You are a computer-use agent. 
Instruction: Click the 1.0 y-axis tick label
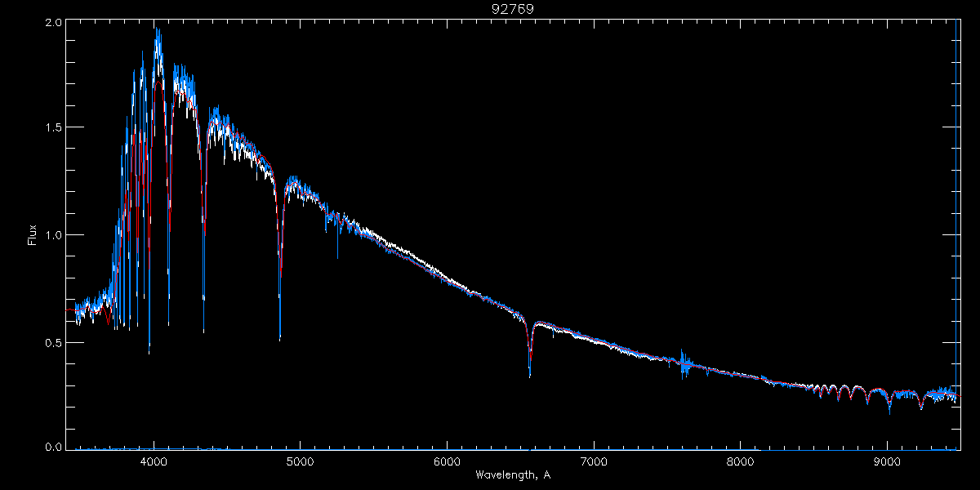52,235
